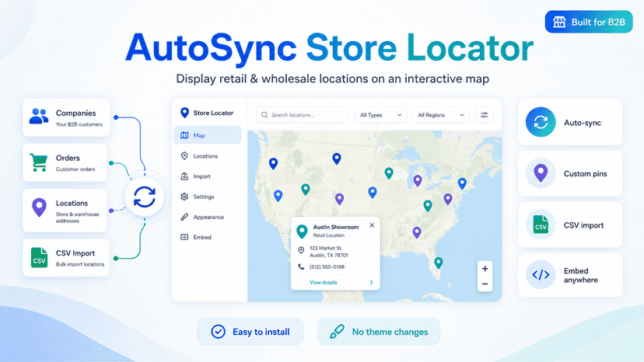Click the "Your B2B customers" text

[79, 124]
